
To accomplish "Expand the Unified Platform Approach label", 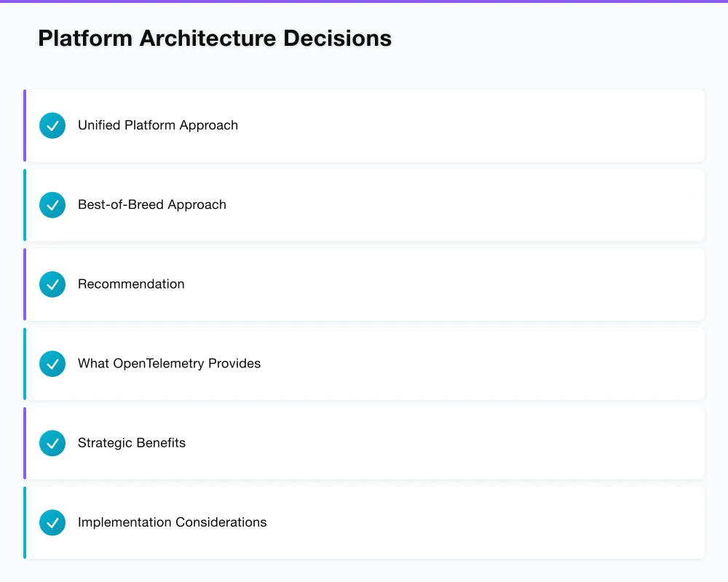I will click(x=158, y=125).
